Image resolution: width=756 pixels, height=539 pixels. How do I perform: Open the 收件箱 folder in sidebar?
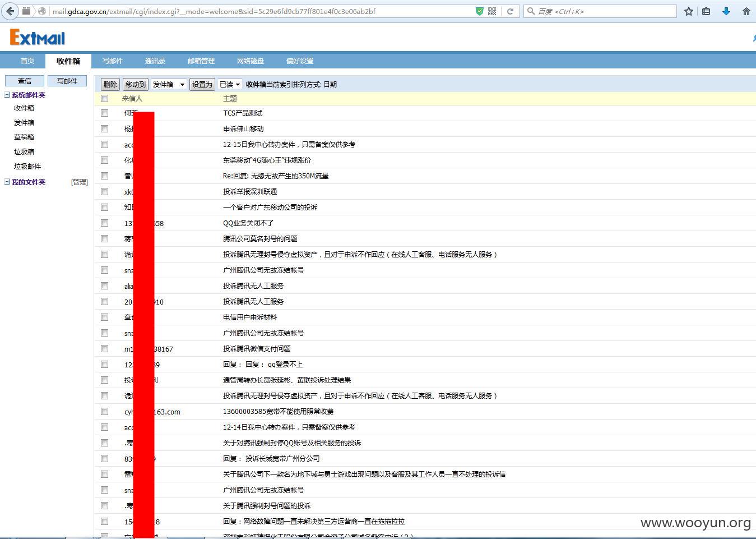pyautogui.click(x=24, y=108)
